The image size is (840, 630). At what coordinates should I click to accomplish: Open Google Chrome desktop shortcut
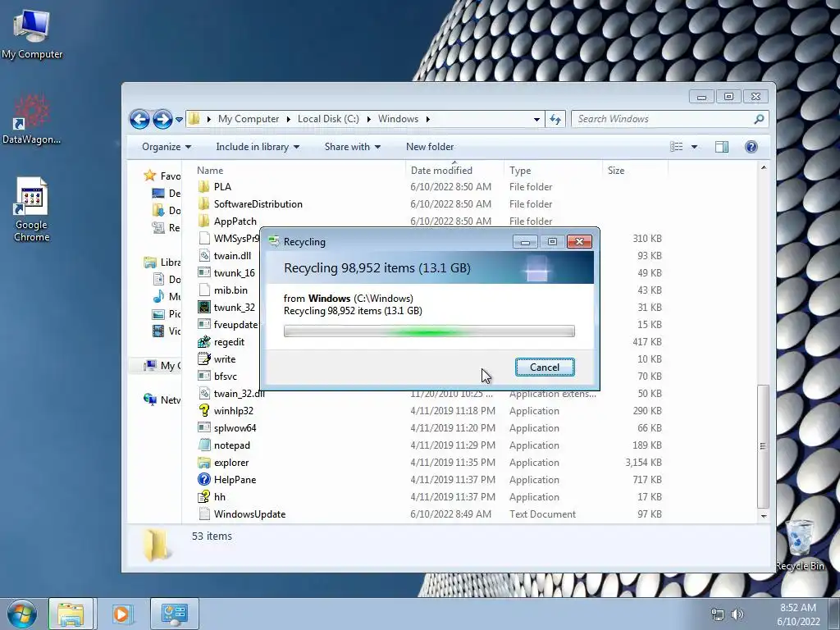32,209
